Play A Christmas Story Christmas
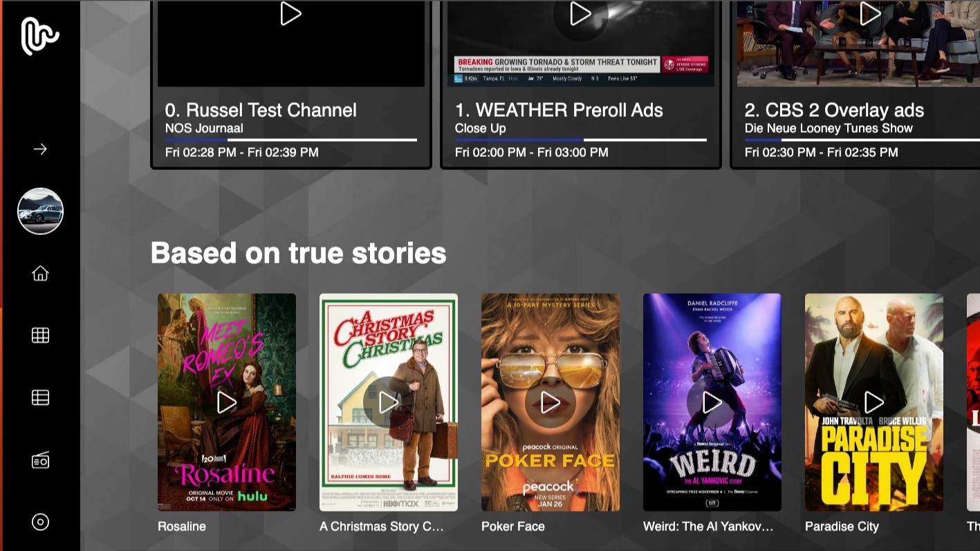980x551 pixels. pos(388,402)
